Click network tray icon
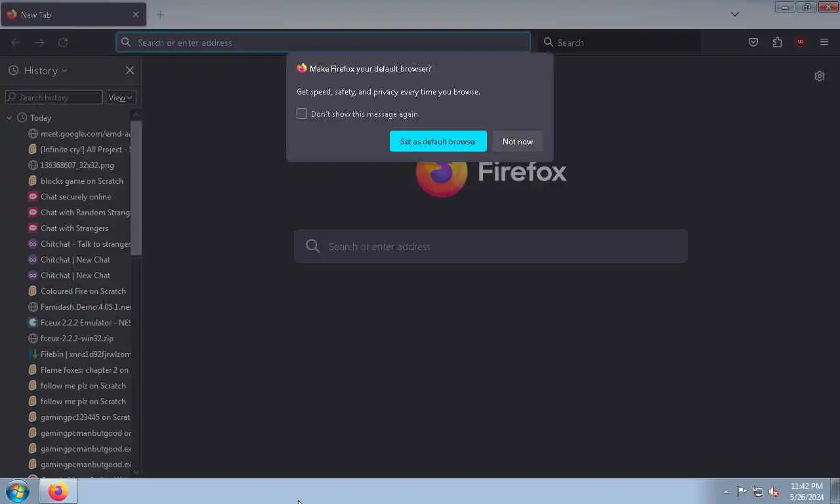The height and width of the screenshot is (504, 840). (x=758, y=492)
